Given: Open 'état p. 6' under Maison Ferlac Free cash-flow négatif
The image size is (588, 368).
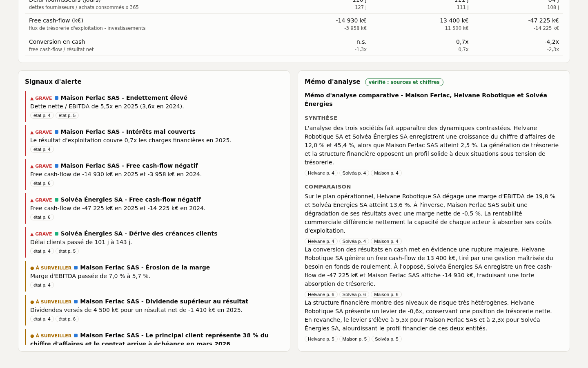Looking at the screenshot, I should click(x=42, y=183).
